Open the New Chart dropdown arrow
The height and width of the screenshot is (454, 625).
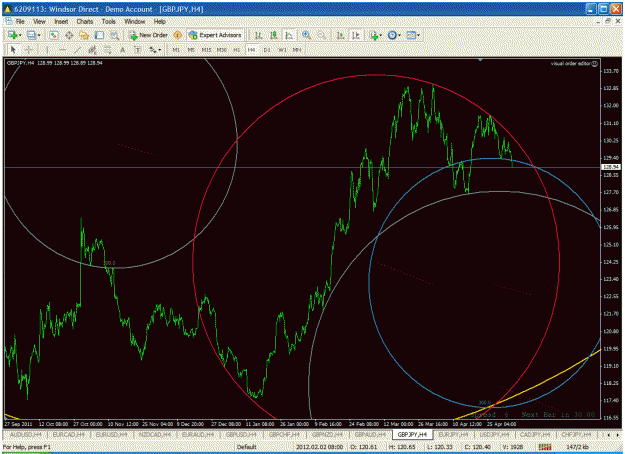coord(20,35)
